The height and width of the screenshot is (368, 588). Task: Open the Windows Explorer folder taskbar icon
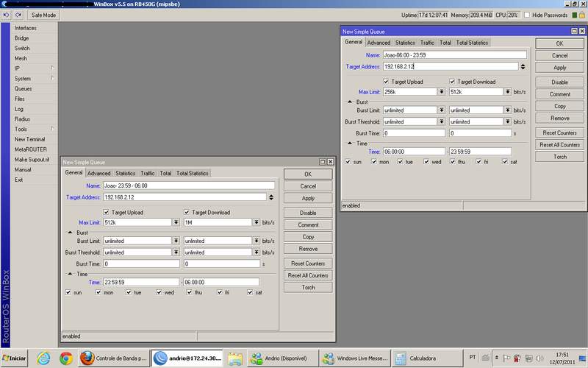pyautogui.click(x=235, y=358)
